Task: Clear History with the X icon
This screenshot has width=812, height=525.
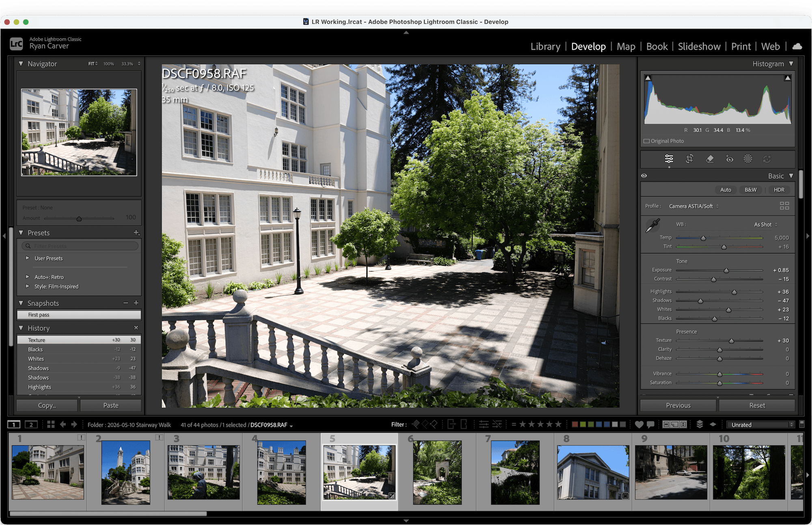Action: tap(136, 328)
